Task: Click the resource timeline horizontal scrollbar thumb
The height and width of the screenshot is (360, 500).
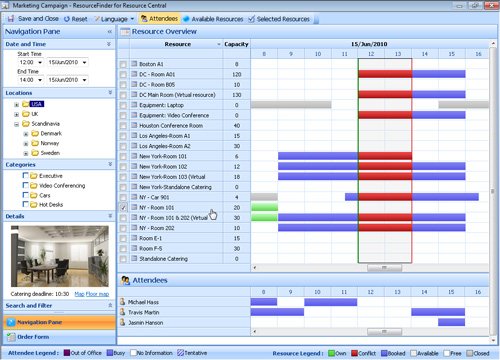Action: coord(384,268)
